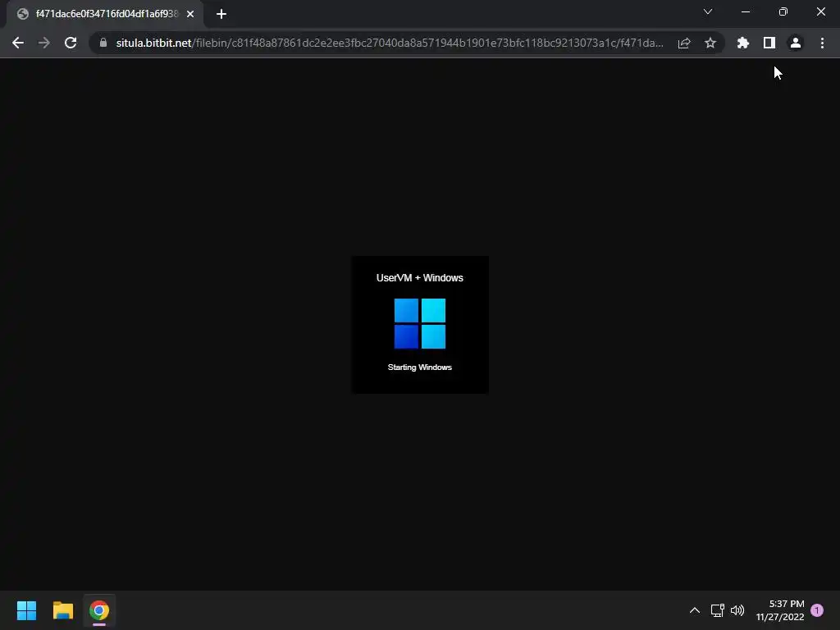Image resolution: width=840 pixels, height=630 pixels.
Task: Toggle the Chrome side panel
Action: tap(769, 43)
